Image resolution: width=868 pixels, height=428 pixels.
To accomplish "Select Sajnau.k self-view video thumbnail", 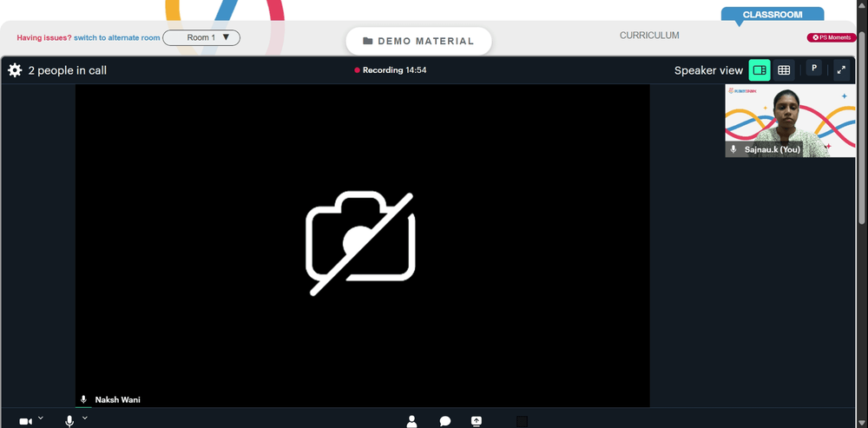I will tap(790, 121).
